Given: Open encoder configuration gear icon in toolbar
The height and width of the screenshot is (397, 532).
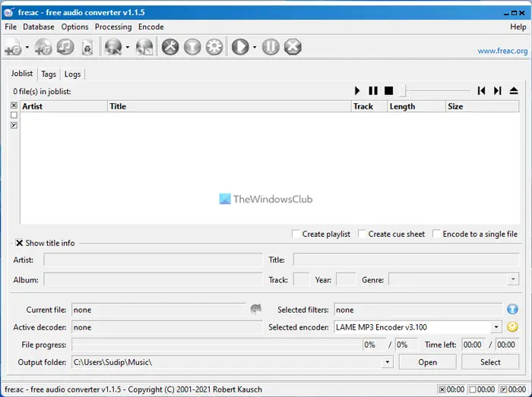Looking at the screenshot, I should pos(214,47).
